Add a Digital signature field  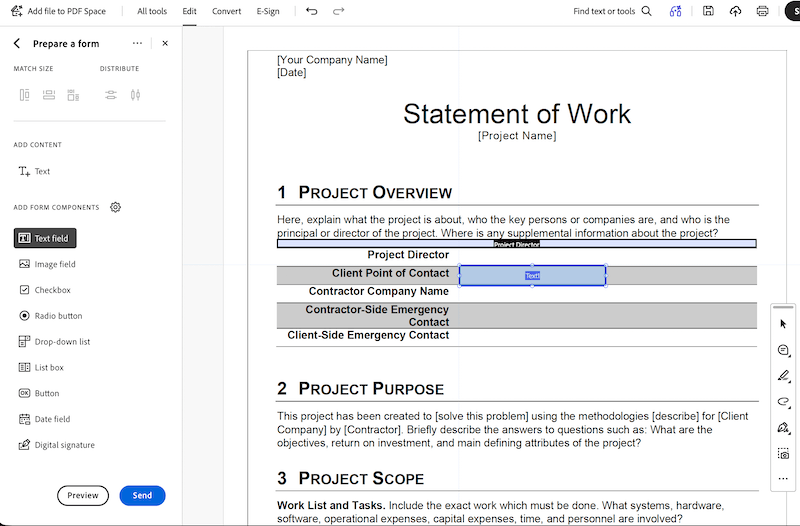pyautogui.click(x=57, y=445)
